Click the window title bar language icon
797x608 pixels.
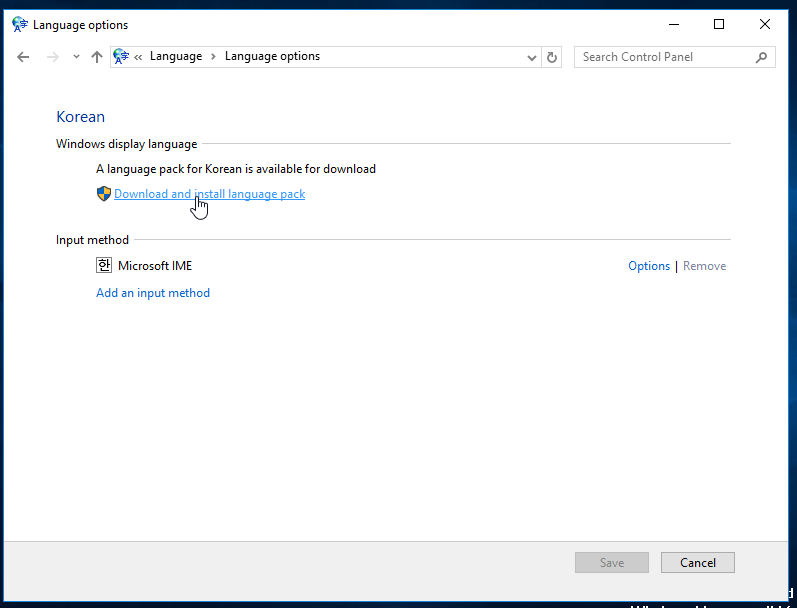point(20,24)
